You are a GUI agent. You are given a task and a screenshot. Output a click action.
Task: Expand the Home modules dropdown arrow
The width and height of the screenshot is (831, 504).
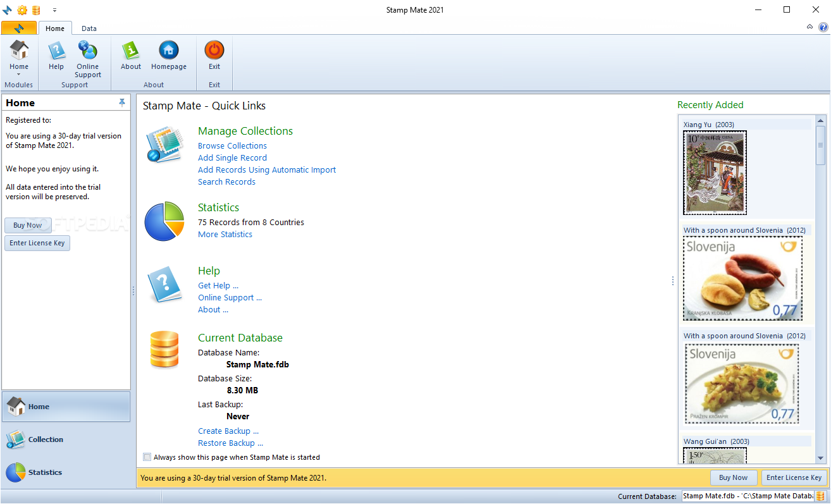[x=19, y=75]
